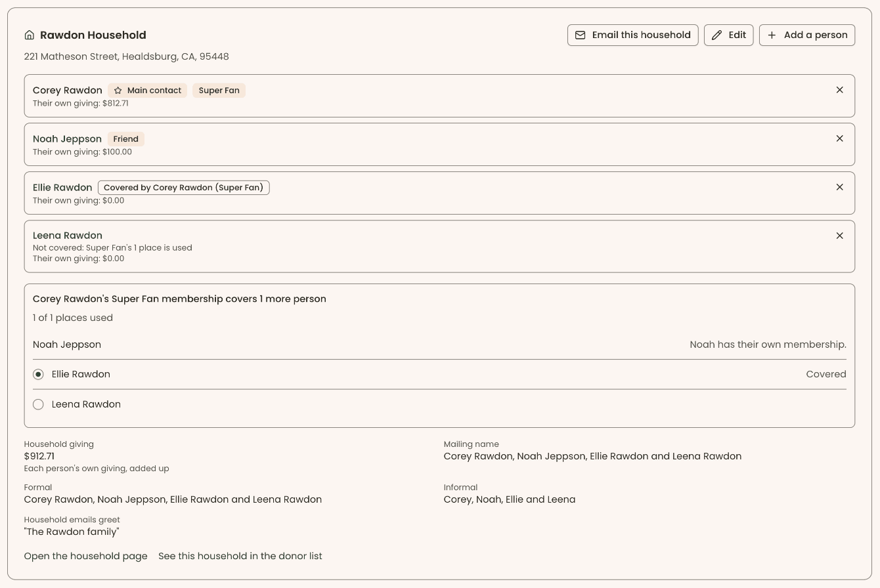Viewport: 880px width, 588px height.
Task: Click the Rawdon Household title
Action: point(93,35)
